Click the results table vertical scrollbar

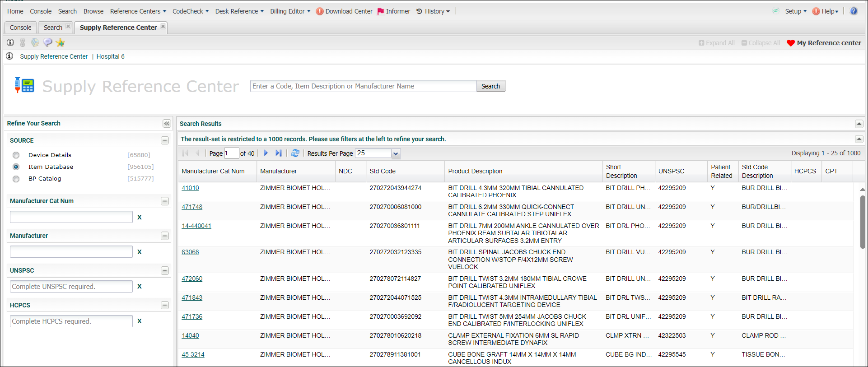(x=862, y=222)
